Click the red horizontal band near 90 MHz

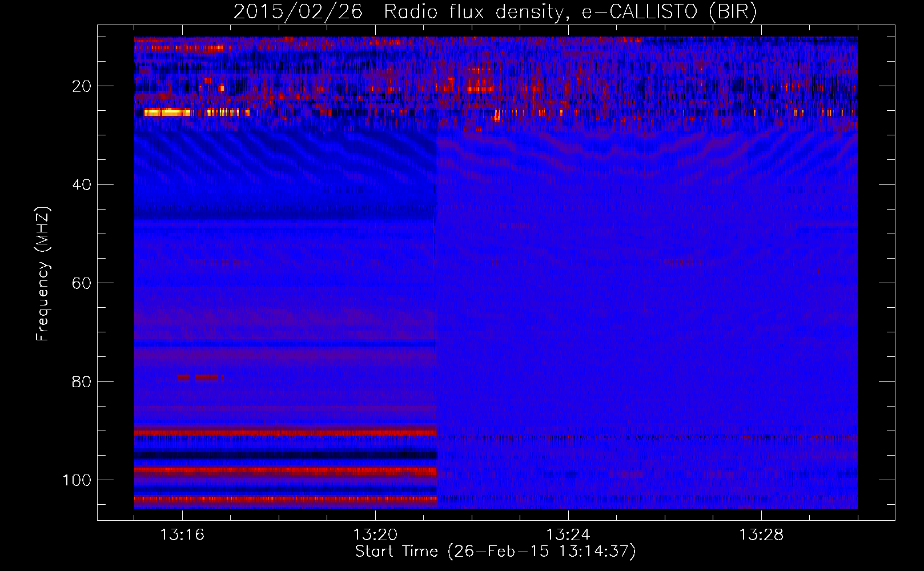(x=286, y=433)
